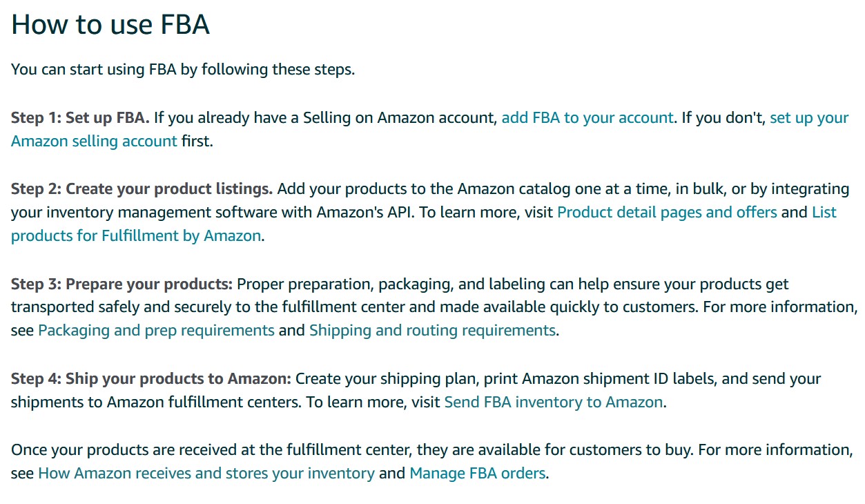
Task: Click the 'You can start using FBA' intro sentence
Action: click(183, 70)
